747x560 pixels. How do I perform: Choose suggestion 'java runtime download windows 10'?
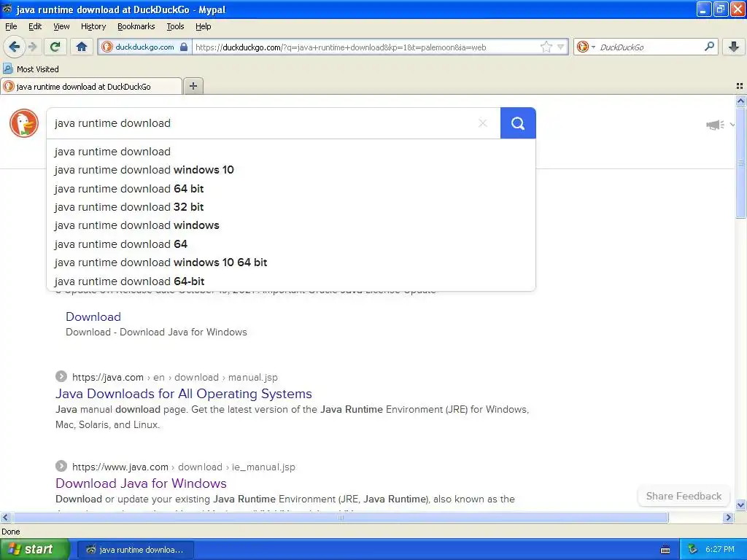[x=291, y=170]
